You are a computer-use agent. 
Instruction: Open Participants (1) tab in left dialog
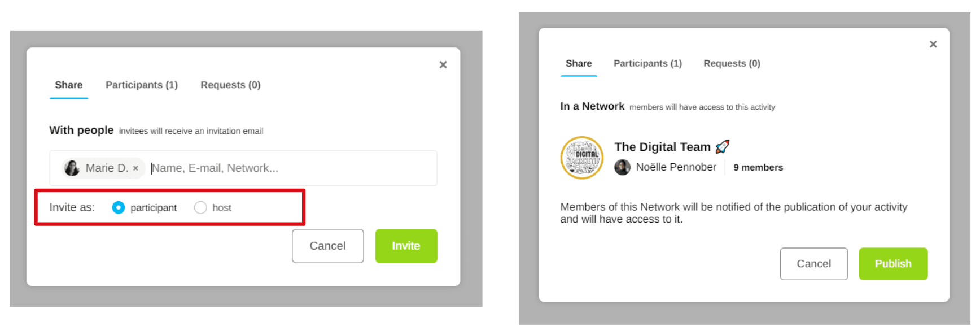(142, 85)
